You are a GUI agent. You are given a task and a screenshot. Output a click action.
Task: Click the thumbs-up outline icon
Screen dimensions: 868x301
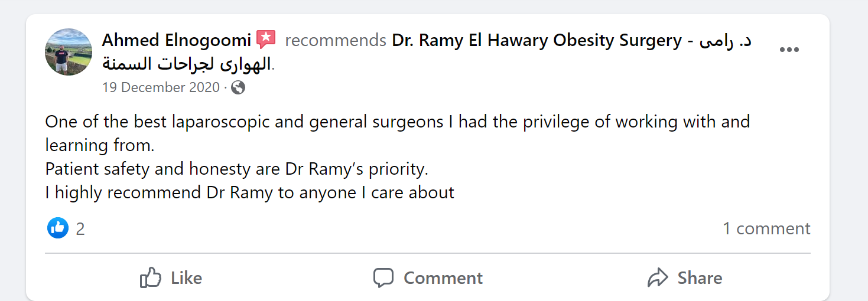[x=151, y=277]
